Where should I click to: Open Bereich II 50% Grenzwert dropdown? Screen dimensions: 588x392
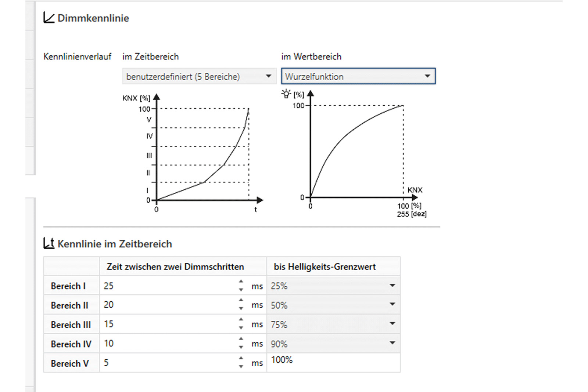333,305
